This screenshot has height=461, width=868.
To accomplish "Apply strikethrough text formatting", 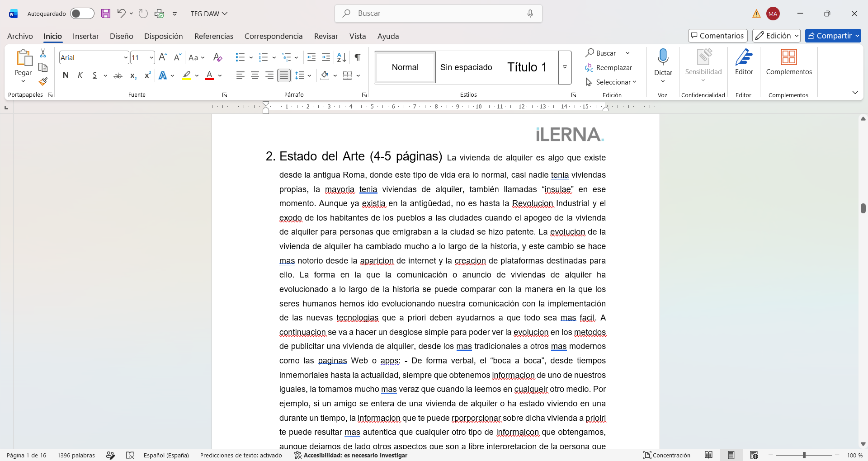I will (118, 75).
